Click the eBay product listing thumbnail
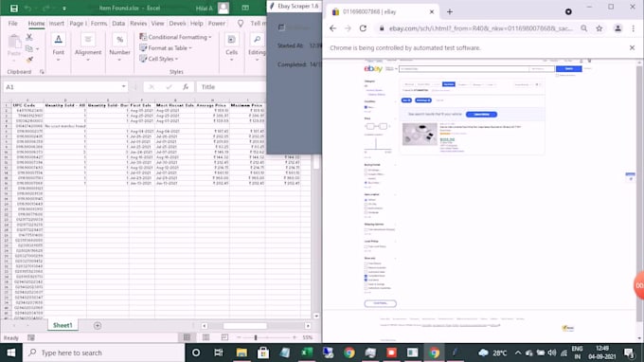The width and height of the screenshot is (644, 362). click(x=420, y=134)
